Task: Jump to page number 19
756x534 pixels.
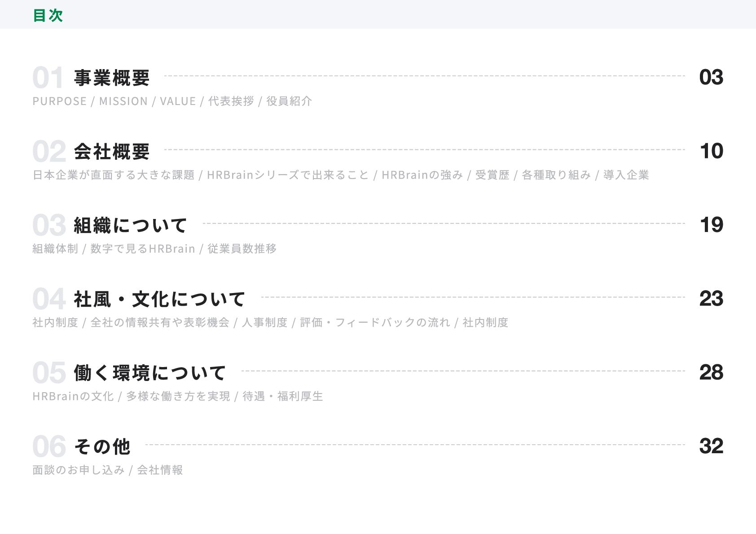Action: click(712, 225)
